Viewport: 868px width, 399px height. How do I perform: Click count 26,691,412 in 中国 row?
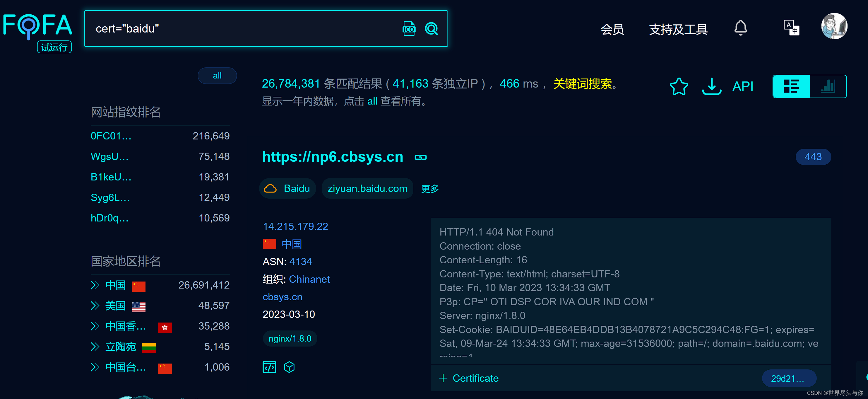pos(204,285)
